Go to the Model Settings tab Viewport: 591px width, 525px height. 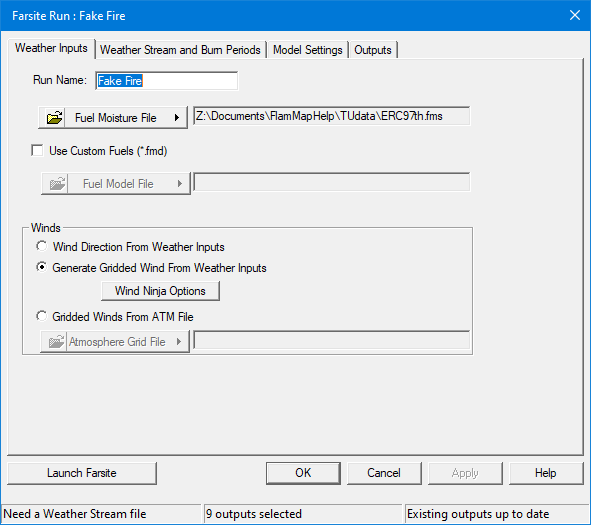tap(308, 50)
